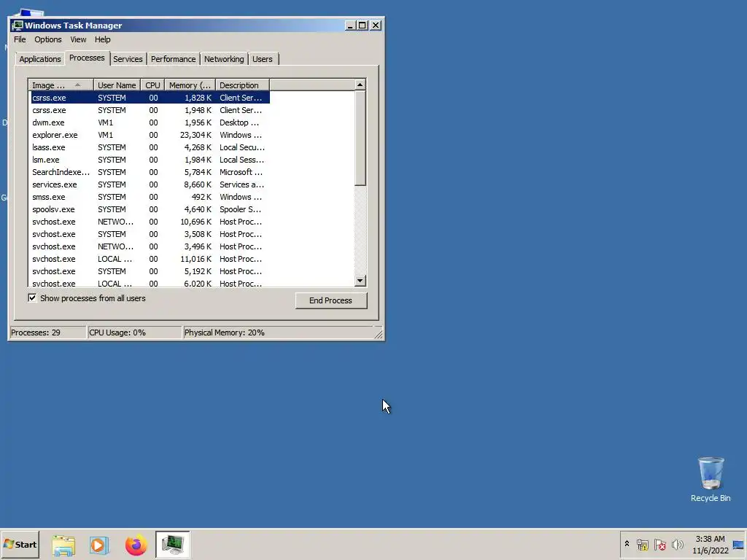Sort processes by Memory column

coord(190,85)
